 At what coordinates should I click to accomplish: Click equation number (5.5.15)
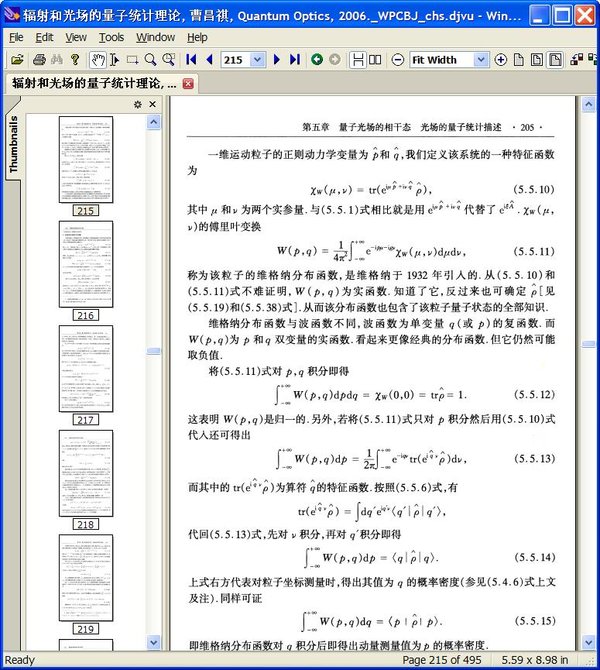(535, 621)
